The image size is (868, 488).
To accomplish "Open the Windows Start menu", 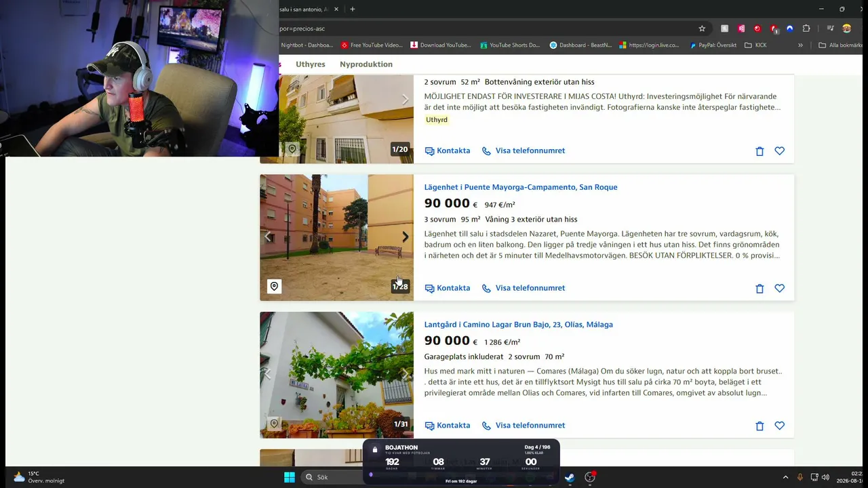I will pyautogui.click(x=290, y=477).
